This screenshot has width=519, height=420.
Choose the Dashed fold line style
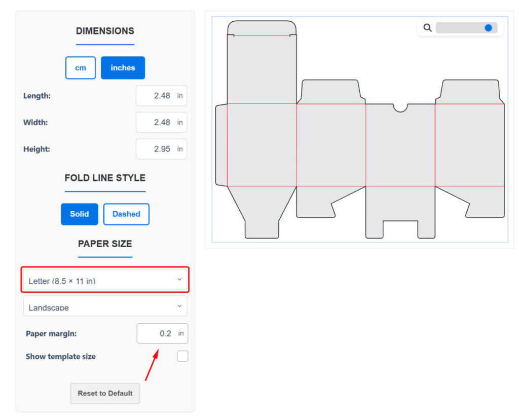tap(126, 214)
